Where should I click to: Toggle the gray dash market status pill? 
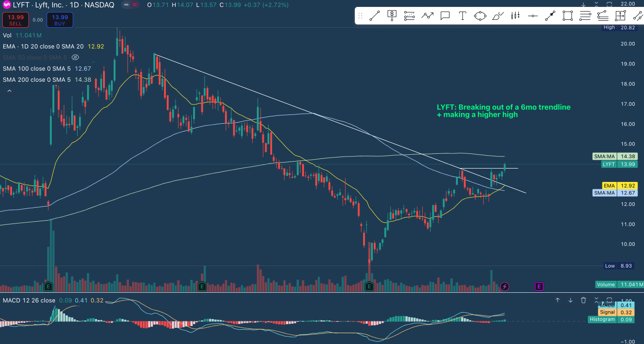click(x=126, y=5)
